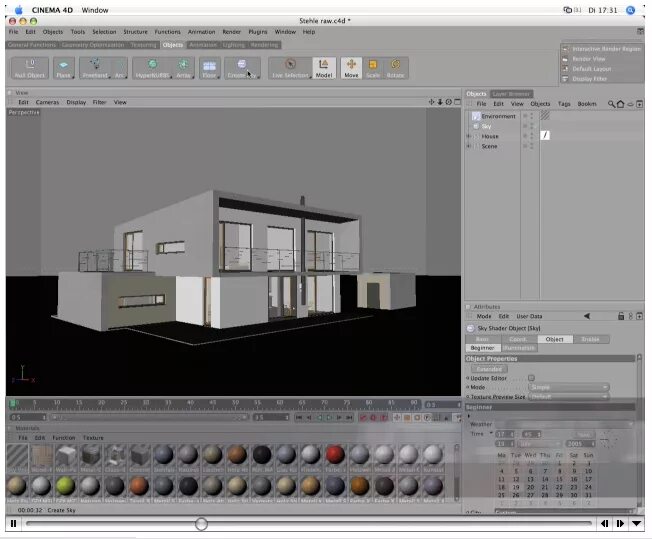The width and height of the screenshot is (652, 539).
Task: Activate the Scale tool
Action: coord(373,68)
